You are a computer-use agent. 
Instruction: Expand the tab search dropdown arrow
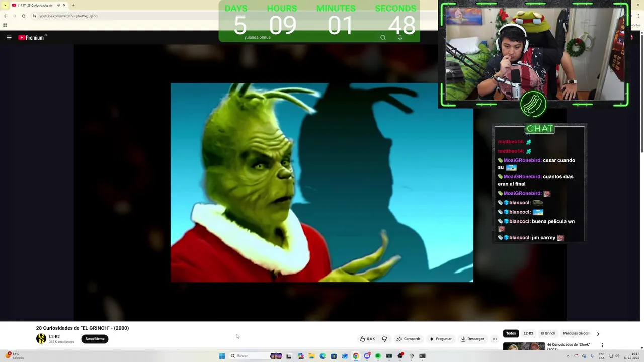click(5, 5)
